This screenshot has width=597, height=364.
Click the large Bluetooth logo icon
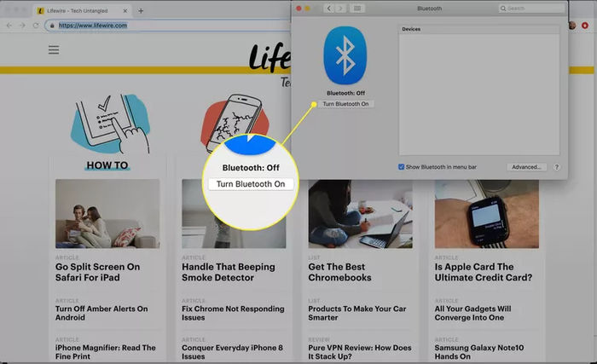345,55
